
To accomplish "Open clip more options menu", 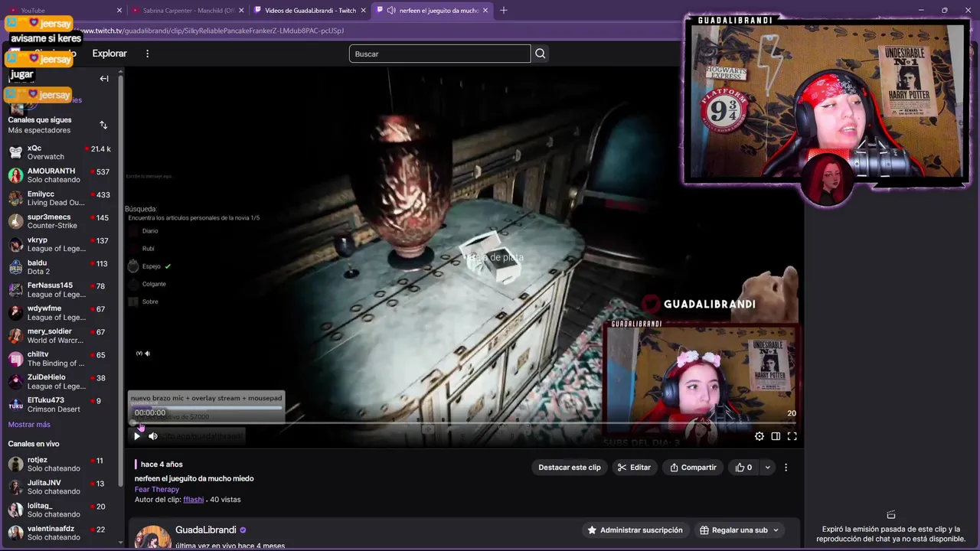I will pos(786,468).
